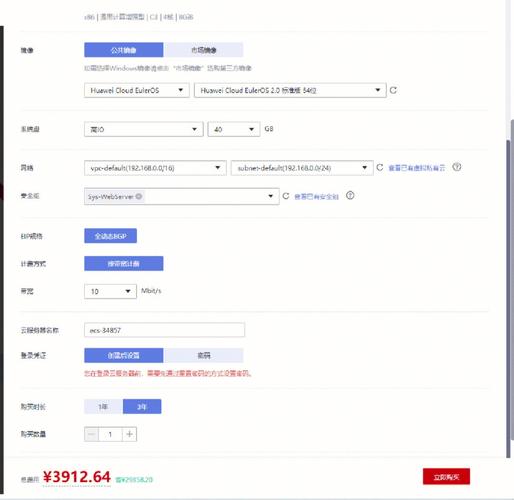Open the system disk type dropdown showing 高IO
This screenshot has height=500, width=514.
(x=144, y=129)
